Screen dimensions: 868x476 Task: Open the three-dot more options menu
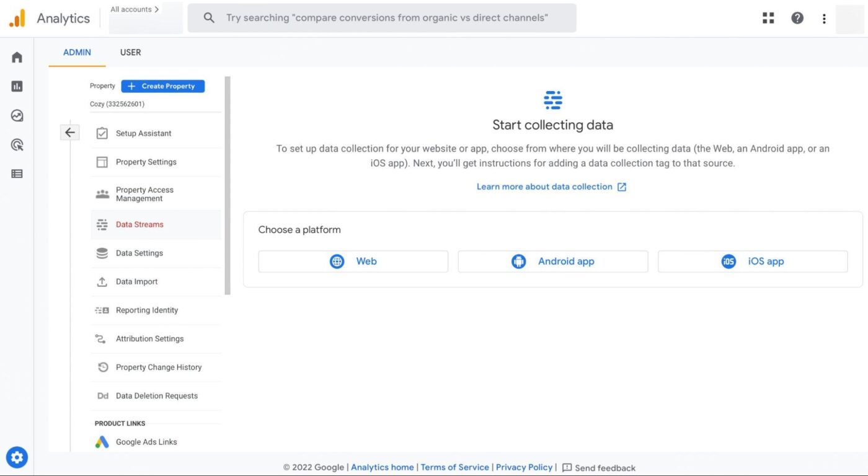coord(824,19)
